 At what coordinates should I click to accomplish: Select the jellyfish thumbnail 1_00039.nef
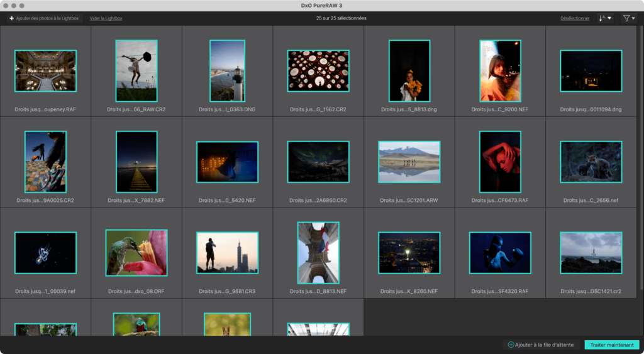pyautogui.click(x=45, y=253)
